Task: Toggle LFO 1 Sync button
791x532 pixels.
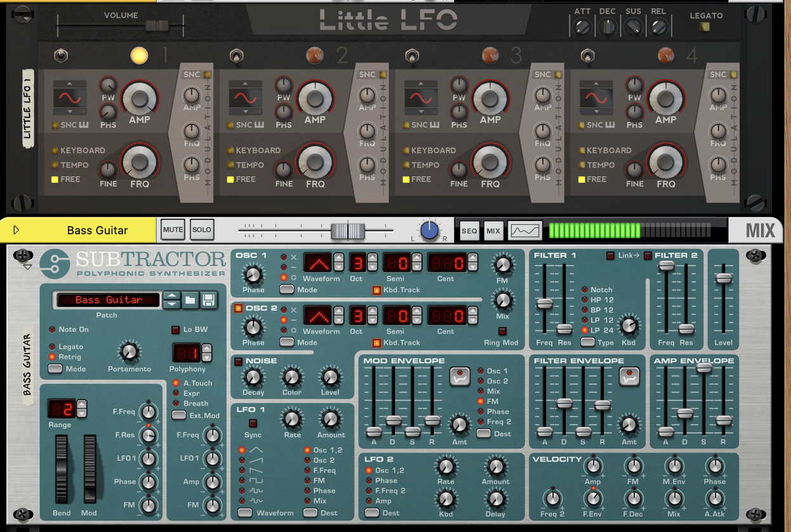Action: [253, 423]
